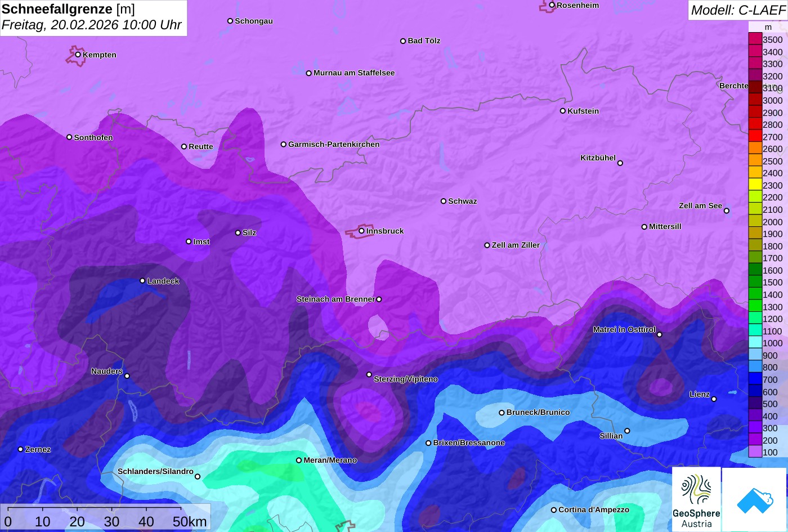Screen dimensions: 788x532
Task: Click the Garmisch-Partenkirchen marker dot
Action: point(284,144)
